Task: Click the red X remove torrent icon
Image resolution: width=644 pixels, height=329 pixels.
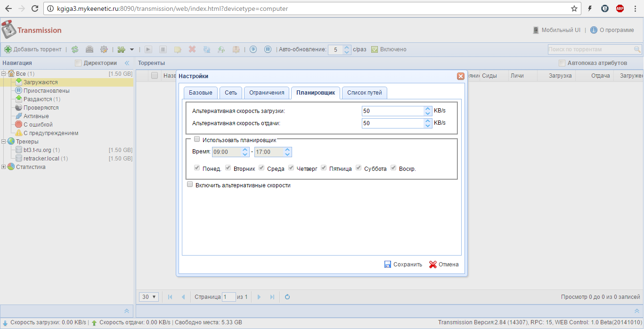Action: (192, 49)
